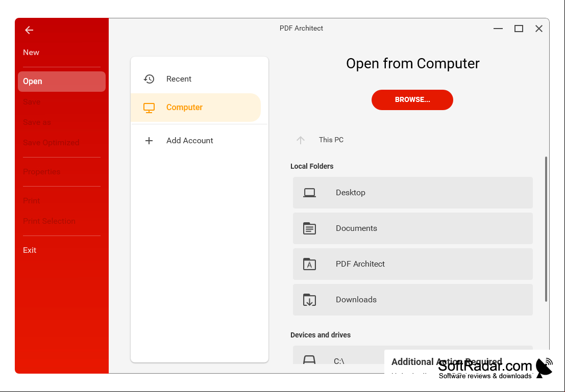This screenshot has width=565, height=392.
Task: Click the This PC path label
Action: click(331, 140)
